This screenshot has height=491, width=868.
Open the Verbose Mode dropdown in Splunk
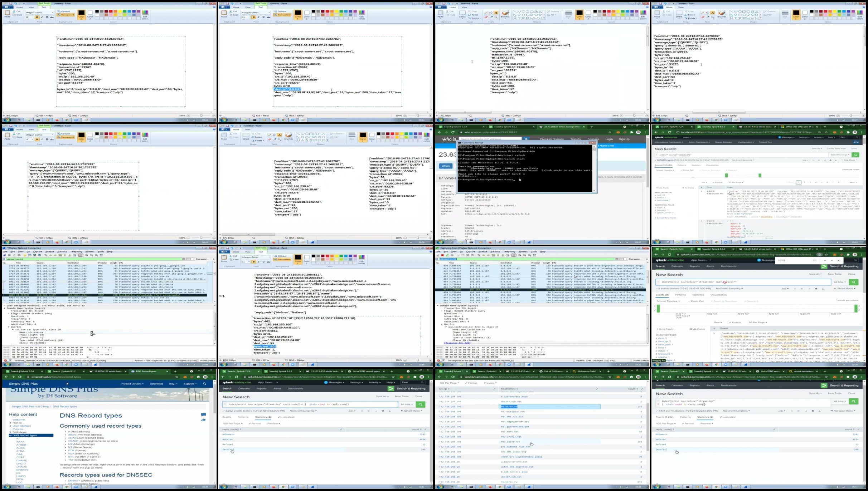click(844, 411)
